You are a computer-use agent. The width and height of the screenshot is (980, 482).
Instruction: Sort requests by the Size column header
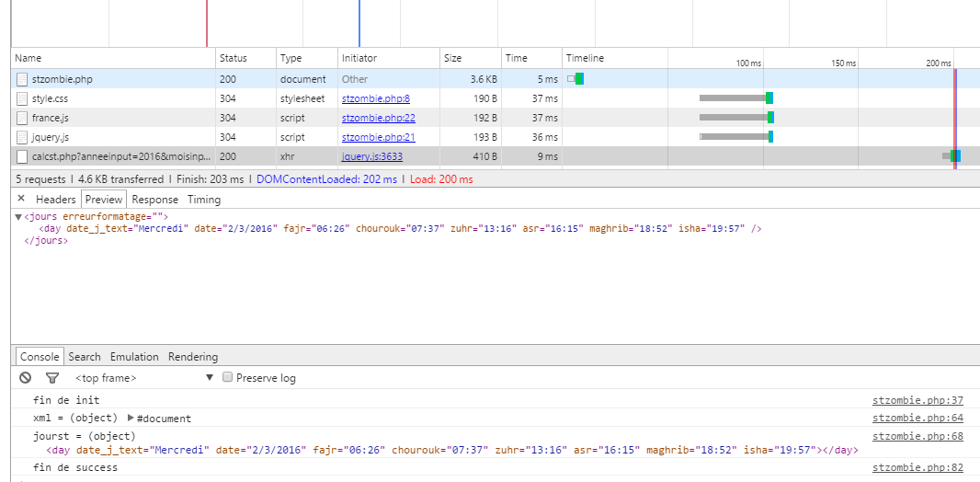471,58
